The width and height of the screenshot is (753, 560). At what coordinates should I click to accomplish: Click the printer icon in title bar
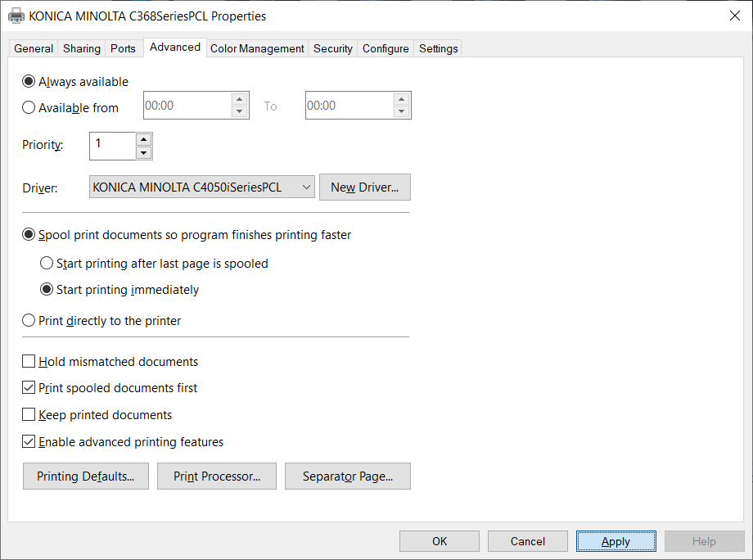[x=16, y=16]
